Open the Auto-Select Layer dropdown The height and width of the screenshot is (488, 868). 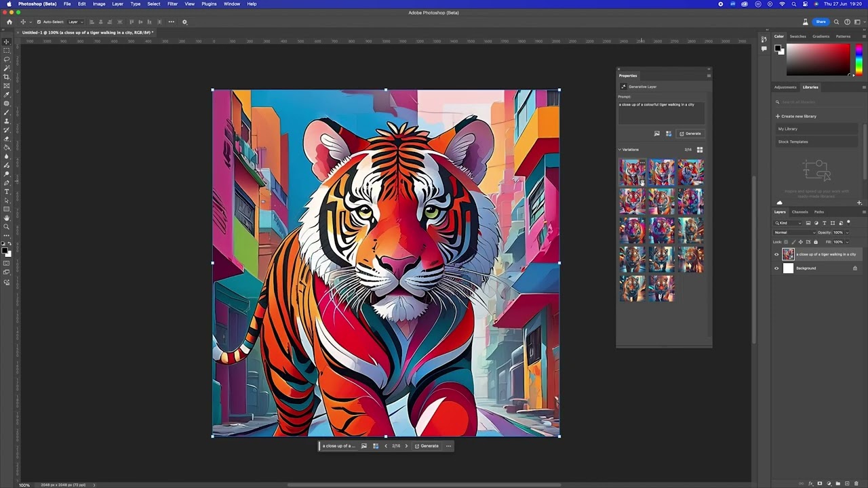pos(75,22)
